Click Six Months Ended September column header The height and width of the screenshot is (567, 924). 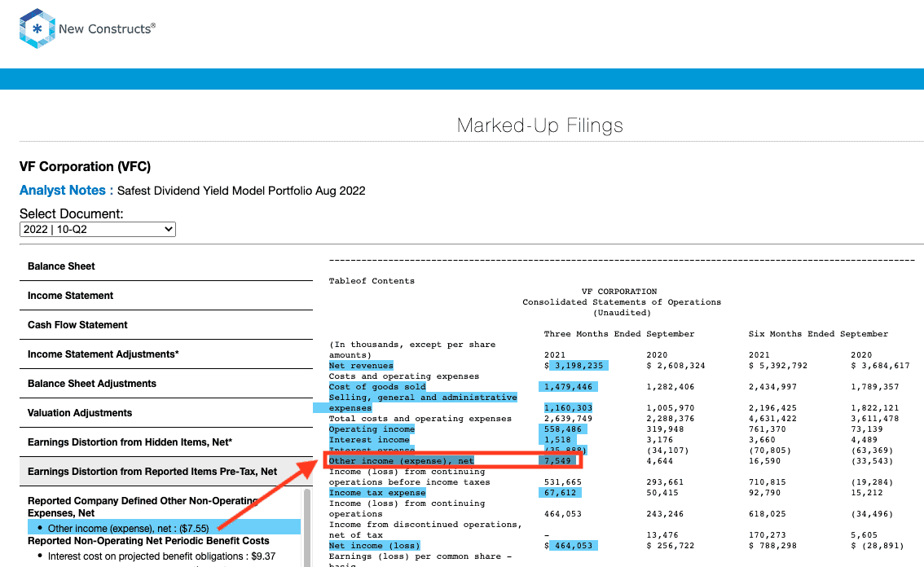(x=818, y=334)
